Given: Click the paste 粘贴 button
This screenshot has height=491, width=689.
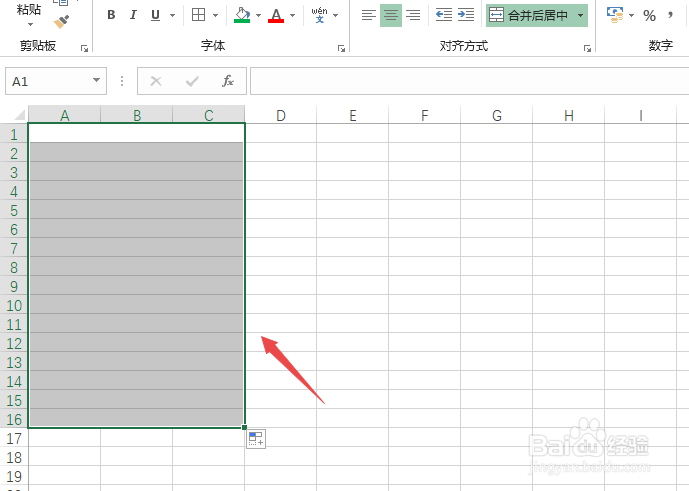Looking at the screenshot, I should pyautogui.click(x=29, y=9).
